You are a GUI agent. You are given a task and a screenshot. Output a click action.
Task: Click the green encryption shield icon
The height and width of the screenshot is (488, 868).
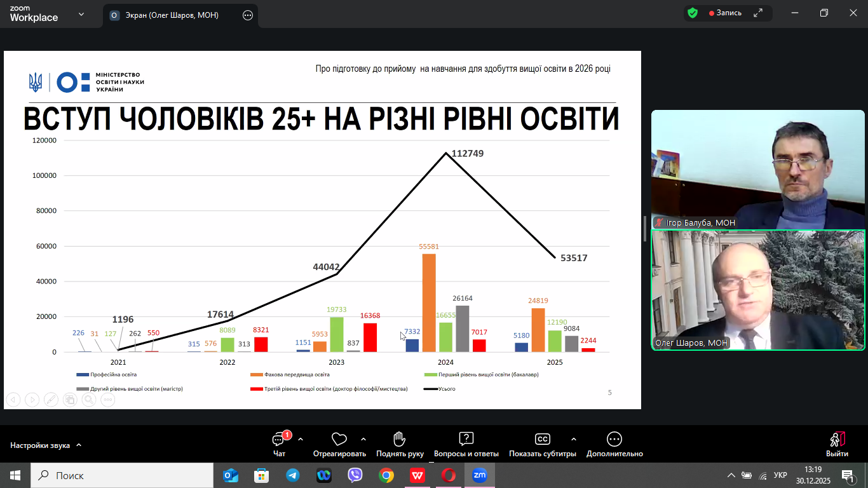(693, 13)
